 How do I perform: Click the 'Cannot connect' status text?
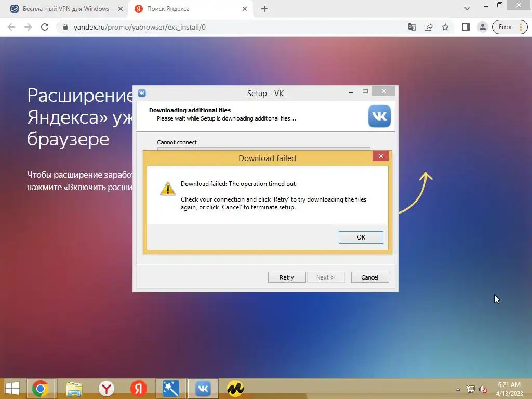177,142
